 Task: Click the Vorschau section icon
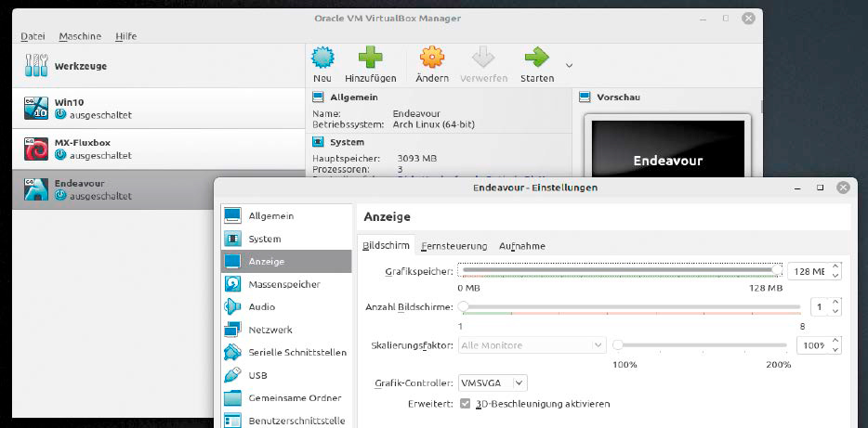tap(584, 97)
